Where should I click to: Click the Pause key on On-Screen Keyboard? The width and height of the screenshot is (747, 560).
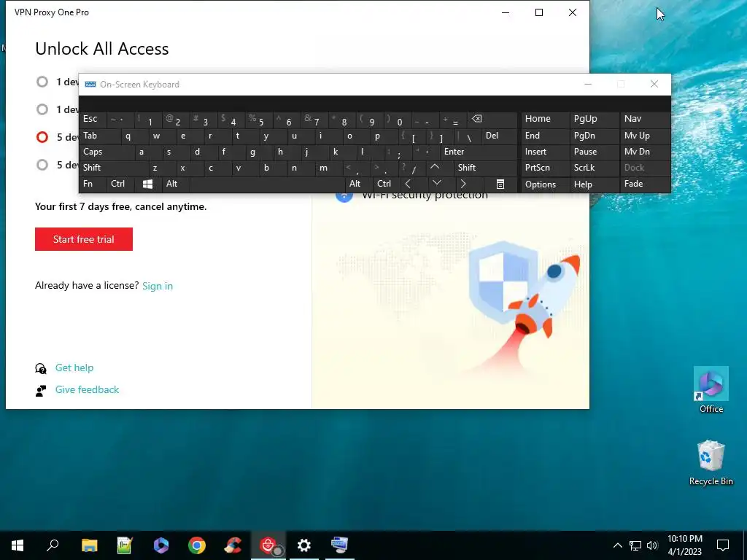point(594,152)
